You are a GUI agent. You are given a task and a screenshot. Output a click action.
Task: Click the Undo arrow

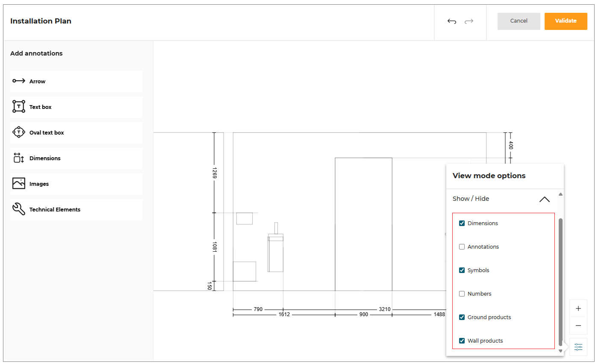click(452, 21)
